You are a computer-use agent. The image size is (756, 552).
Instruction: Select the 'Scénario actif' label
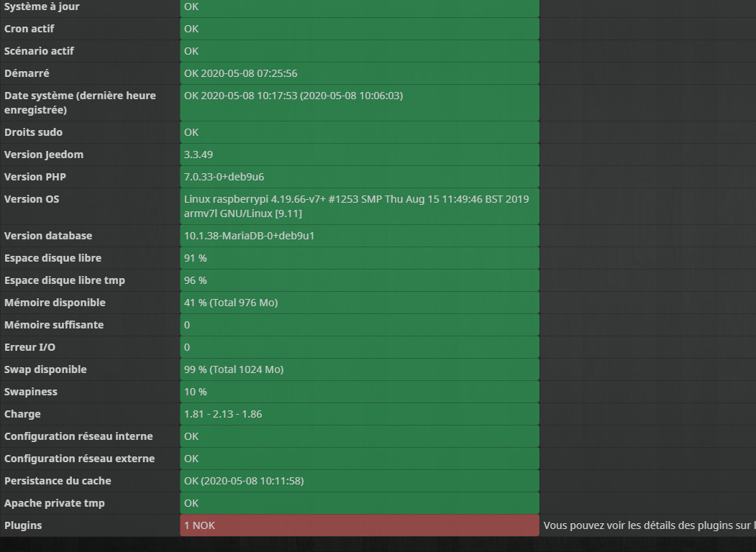pyautogui.click(x=39, y=51)
